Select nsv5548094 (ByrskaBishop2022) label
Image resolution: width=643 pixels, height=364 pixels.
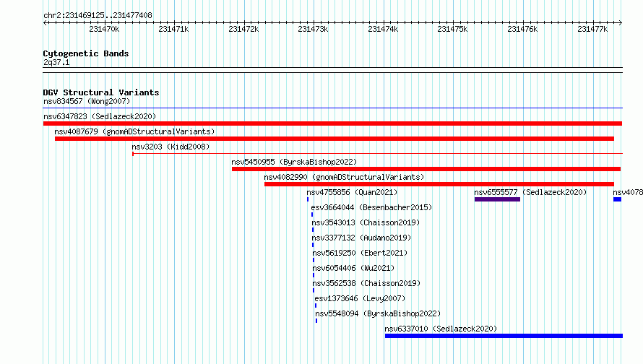(x=378, y=313)
